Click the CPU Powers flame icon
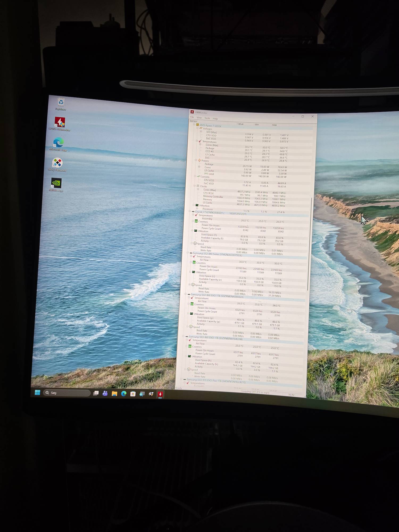This screenshot has height=532, width=399. tap(199, 160)
